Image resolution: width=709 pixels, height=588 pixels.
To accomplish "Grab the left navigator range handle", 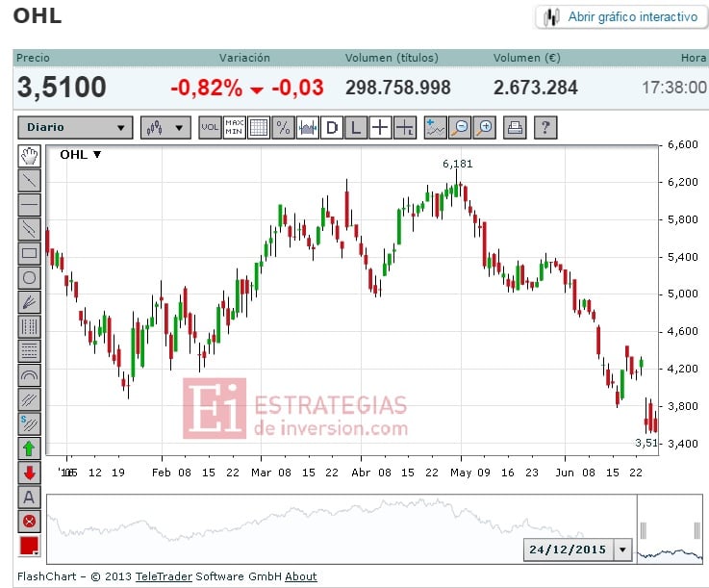I will click(643, 530).
